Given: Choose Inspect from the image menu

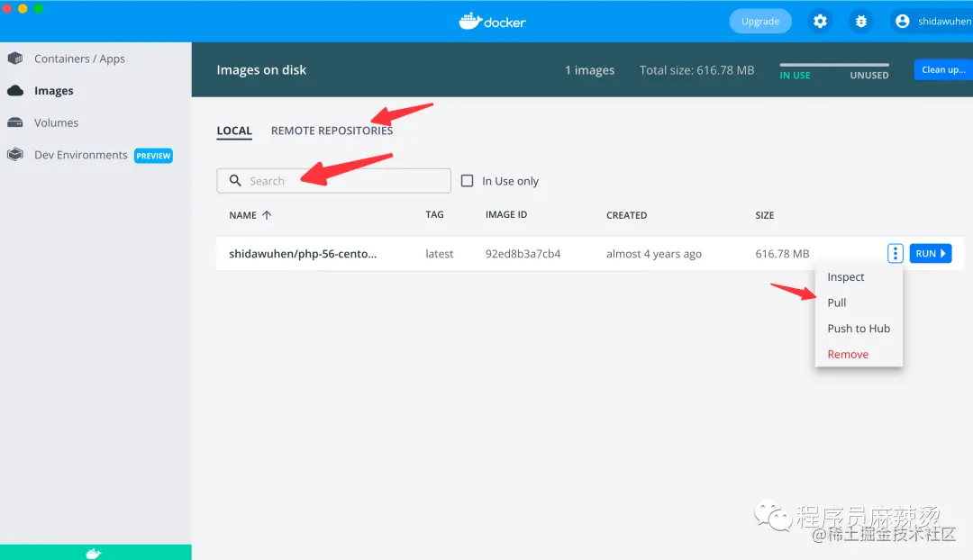Looking at the screenshot, I should click(846, 276).
